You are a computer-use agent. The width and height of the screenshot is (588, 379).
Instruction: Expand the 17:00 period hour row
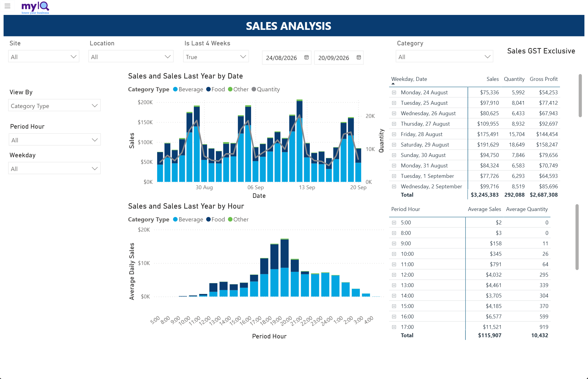click(x=394, y=327)
